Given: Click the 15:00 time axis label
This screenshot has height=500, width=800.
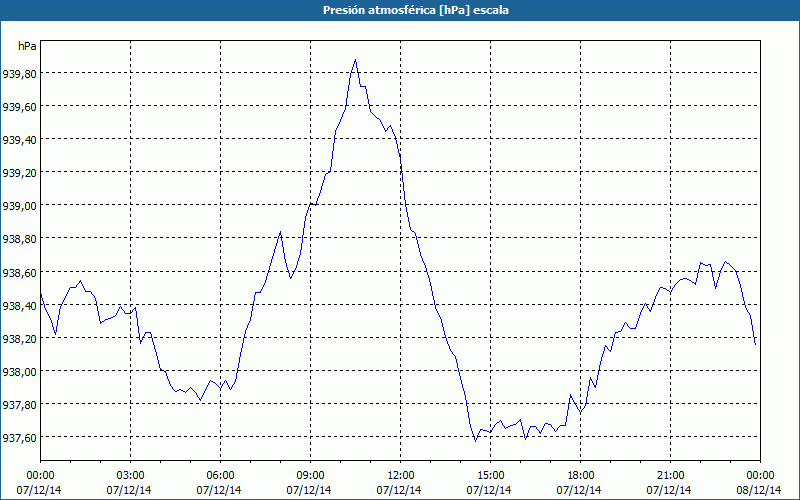Looking at the screenshot, I should coord(491,476).
